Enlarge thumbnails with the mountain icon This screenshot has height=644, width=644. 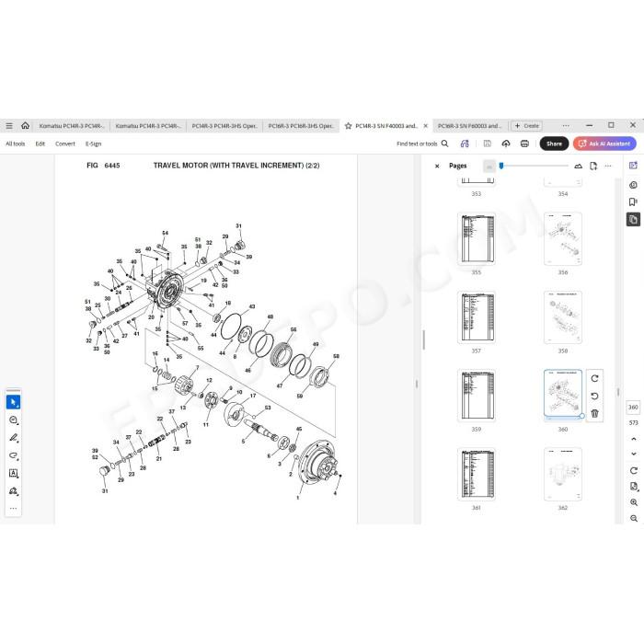[x=579, y=166]
